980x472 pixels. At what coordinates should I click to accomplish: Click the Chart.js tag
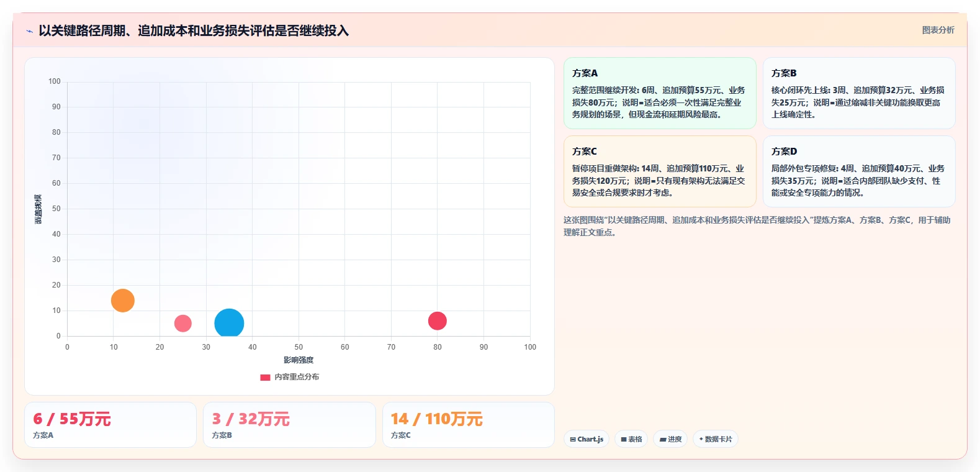pyautogui.click(x=587, y=439)
